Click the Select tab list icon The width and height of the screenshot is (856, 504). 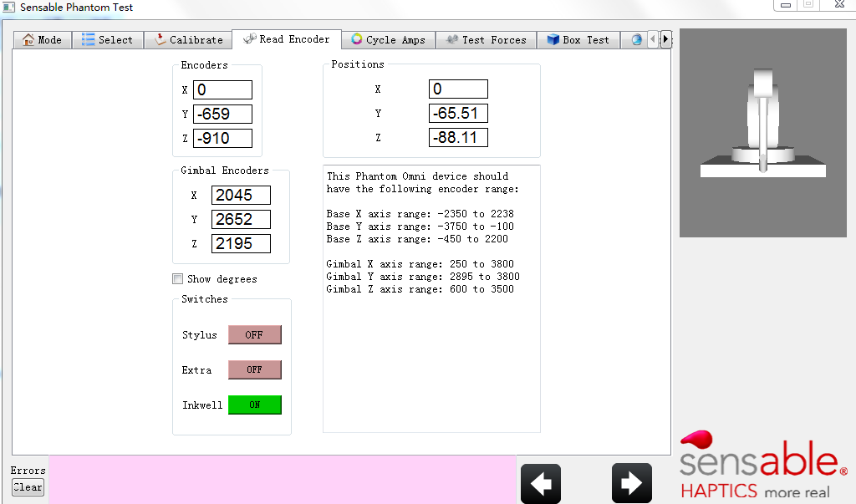point(88,39)
